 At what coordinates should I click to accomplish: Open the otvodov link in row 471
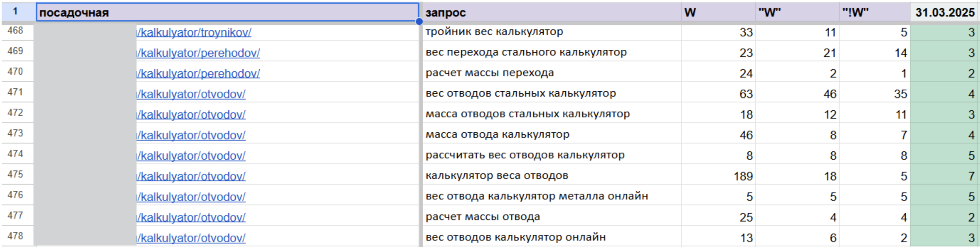pos(191,94)
